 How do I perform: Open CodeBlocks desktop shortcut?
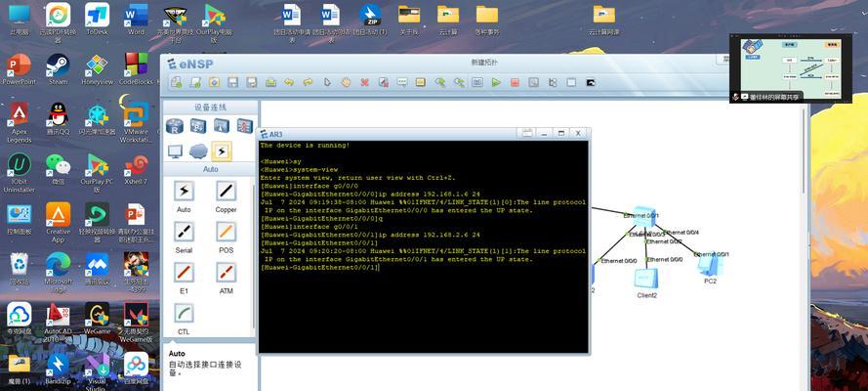click(136, 69)
